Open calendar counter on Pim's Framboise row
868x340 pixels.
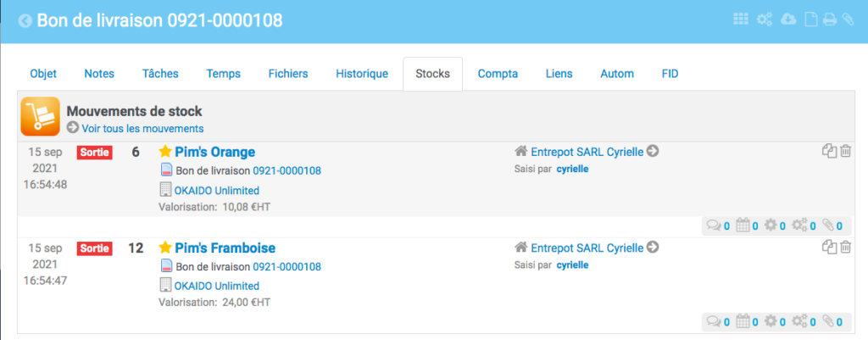point(748,321)
